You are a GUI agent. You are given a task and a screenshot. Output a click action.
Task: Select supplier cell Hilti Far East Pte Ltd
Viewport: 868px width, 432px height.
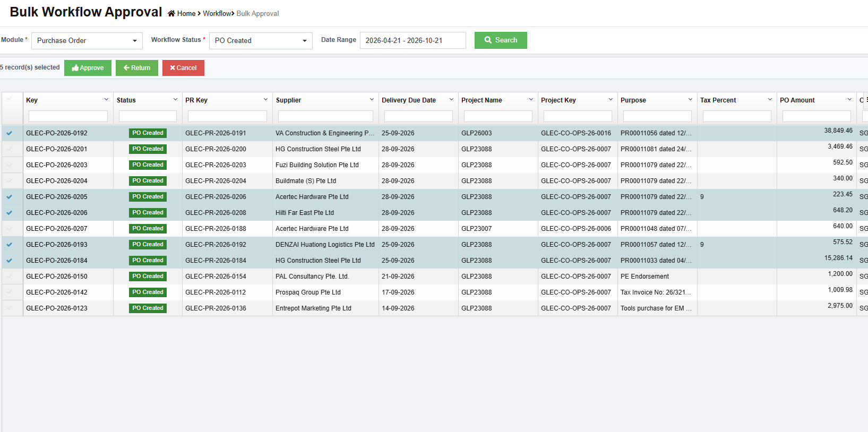(305, 213)
